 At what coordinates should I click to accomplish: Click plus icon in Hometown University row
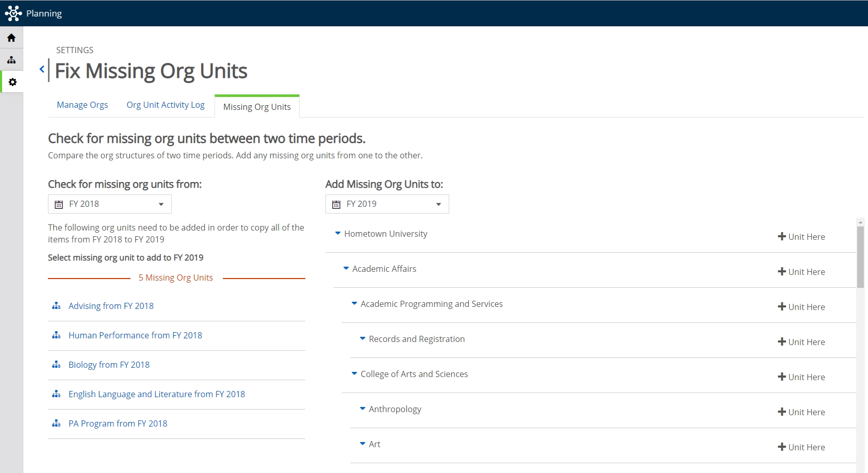pyautogui.click(x=782, y=236)
